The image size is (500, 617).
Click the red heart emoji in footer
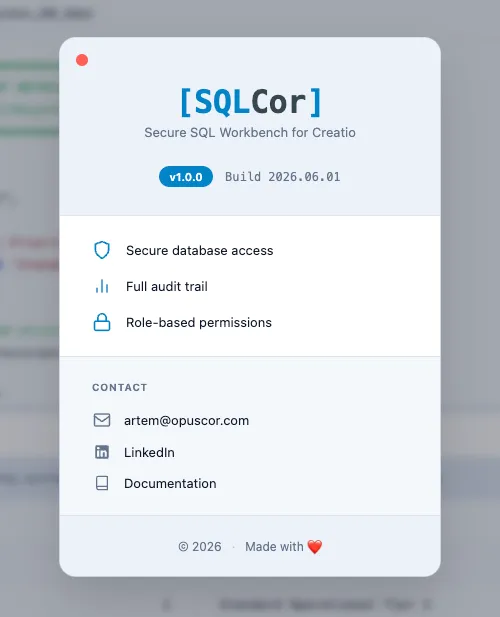315,547
